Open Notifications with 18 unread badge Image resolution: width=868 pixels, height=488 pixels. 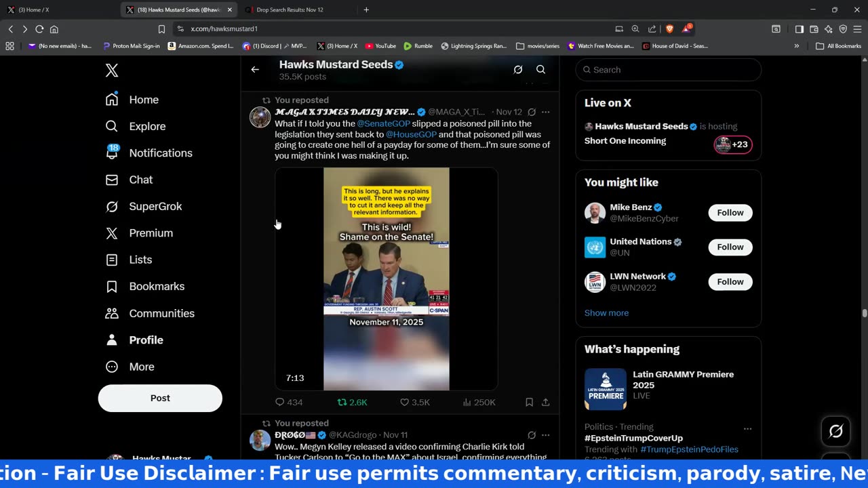point(149,152)
